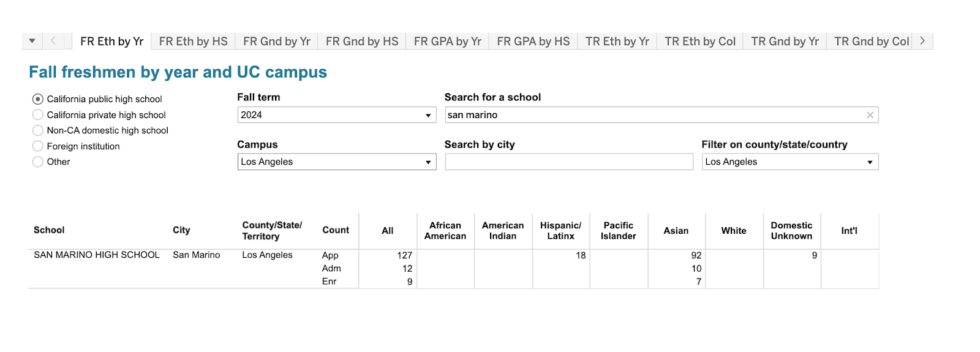This screenshot has height=352, width=980.
Task: Choose California private high school option
Action: [x=38, y=115]
